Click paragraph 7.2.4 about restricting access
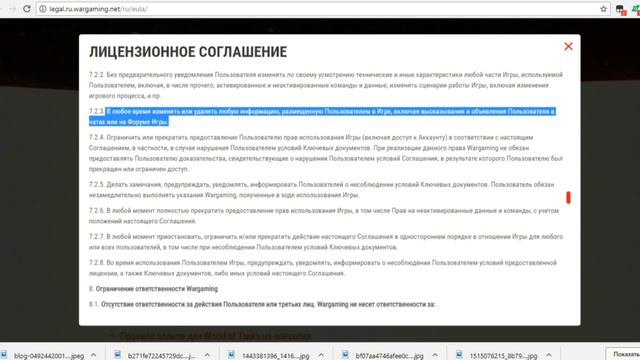Screen dimensions: 640x360 pos(326,153)
